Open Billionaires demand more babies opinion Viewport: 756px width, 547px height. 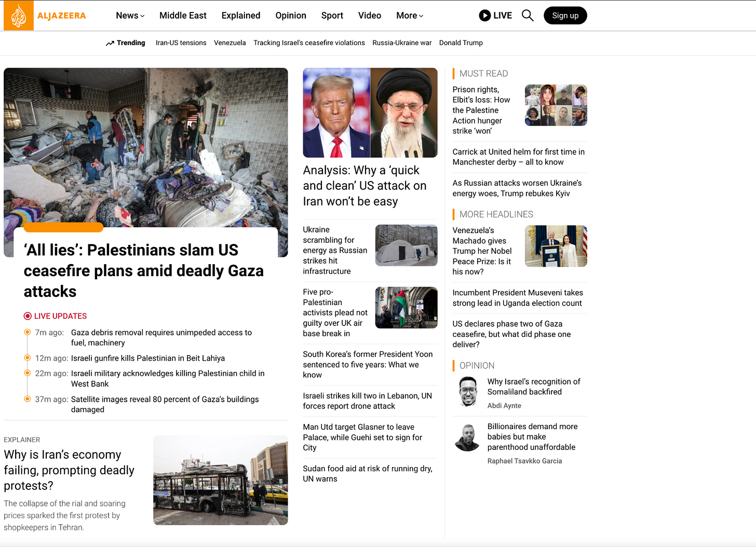[532, 436]
